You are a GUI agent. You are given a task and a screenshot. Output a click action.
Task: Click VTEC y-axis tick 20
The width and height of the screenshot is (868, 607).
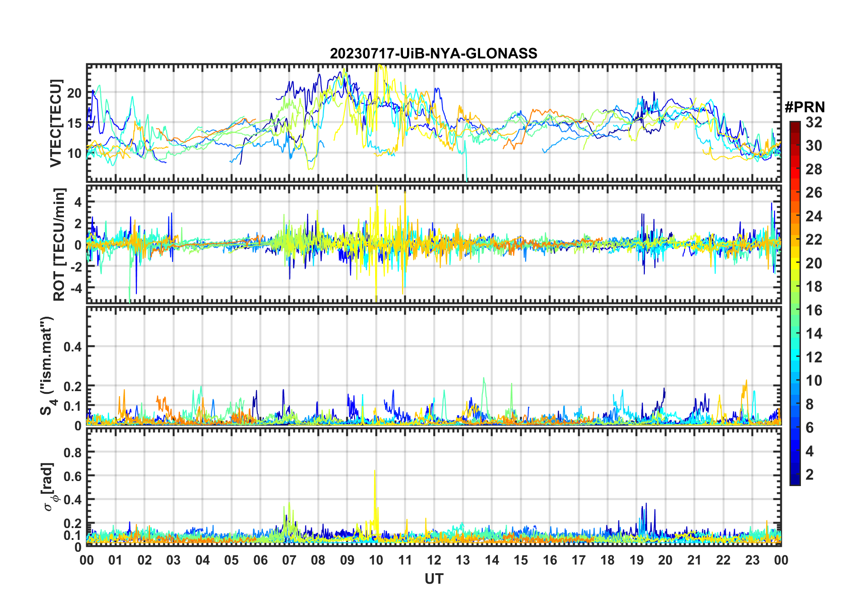(x=74, y=93)
